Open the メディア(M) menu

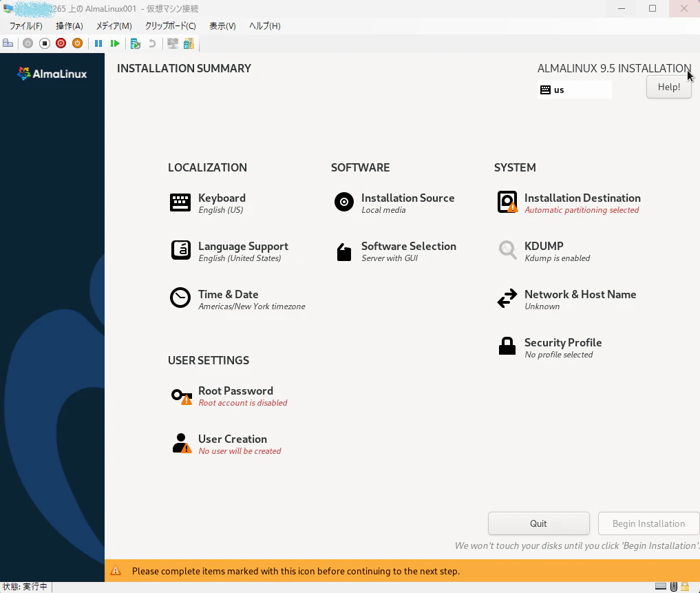[114, 26]
